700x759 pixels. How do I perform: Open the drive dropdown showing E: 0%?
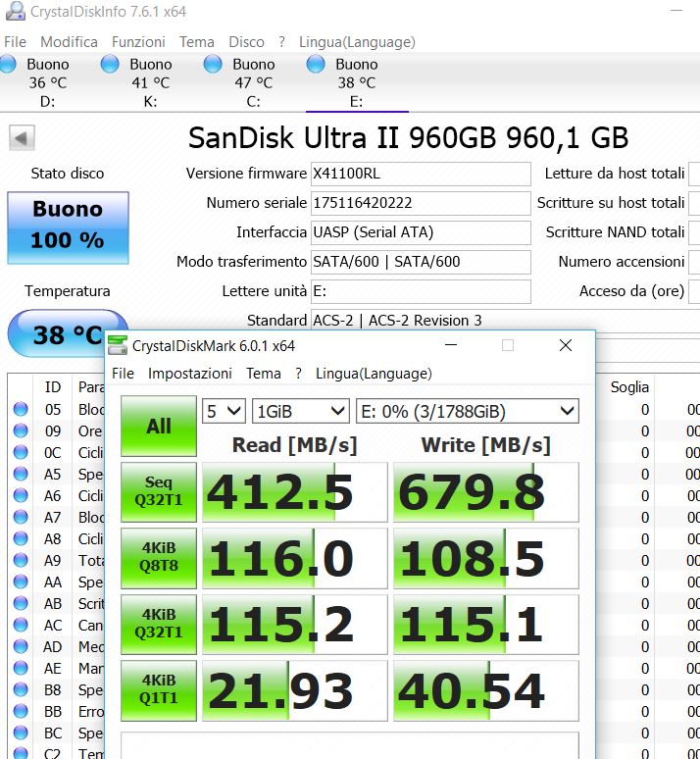click(467, 412)
